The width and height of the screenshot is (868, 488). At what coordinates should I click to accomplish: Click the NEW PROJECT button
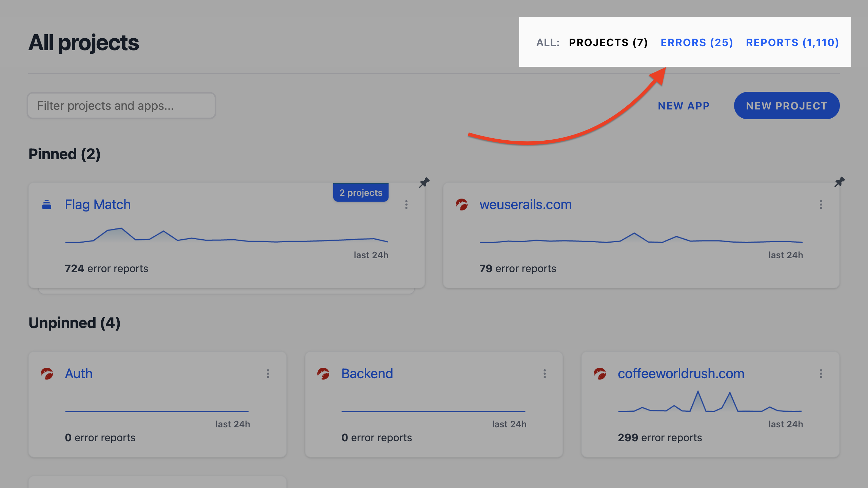(787, 106)
